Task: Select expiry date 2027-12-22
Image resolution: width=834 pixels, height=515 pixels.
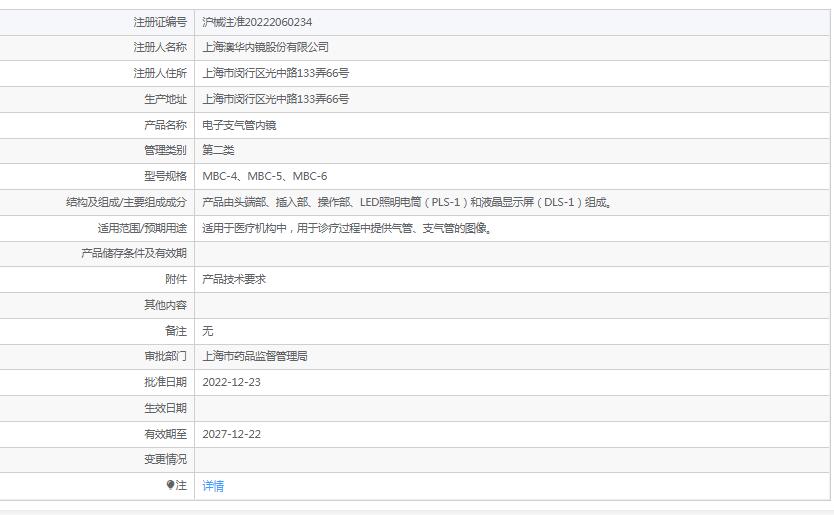Action: (x=231, y=434)
